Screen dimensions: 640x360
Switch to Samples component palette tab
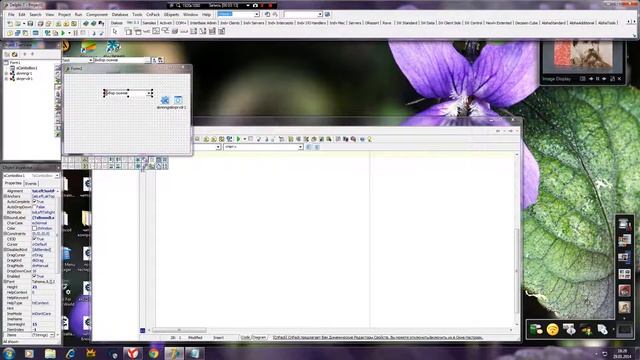(x=149, y=23)
